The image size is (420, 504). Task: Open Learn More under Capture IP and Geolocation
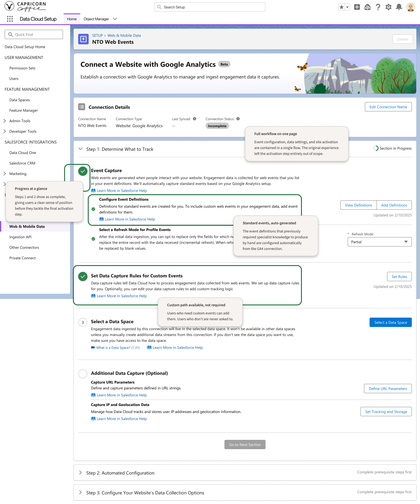click(x=119, y=419)
